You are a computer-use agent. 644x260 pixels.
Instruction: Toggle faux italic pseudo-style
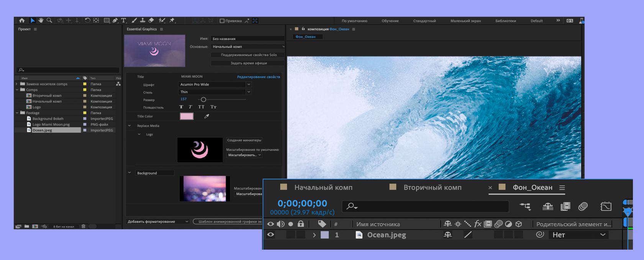pyautogui.click(x=190, y=107)
